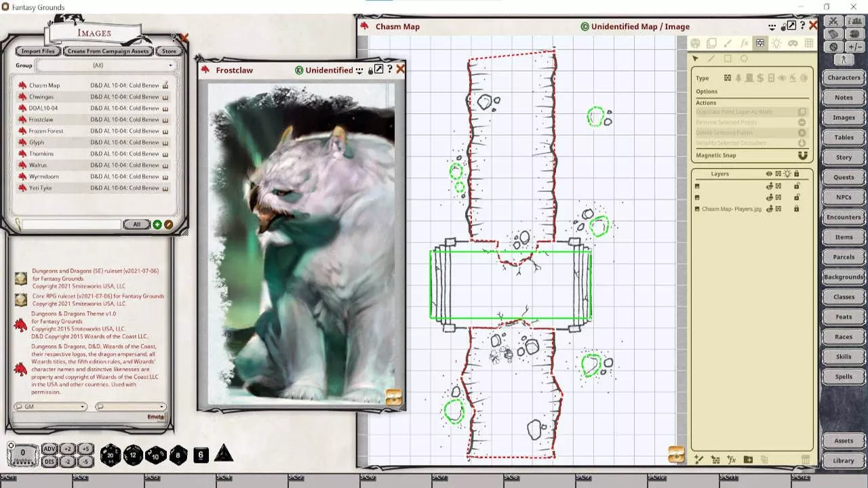Open the Encounters sidebar button

click(844, 218)
